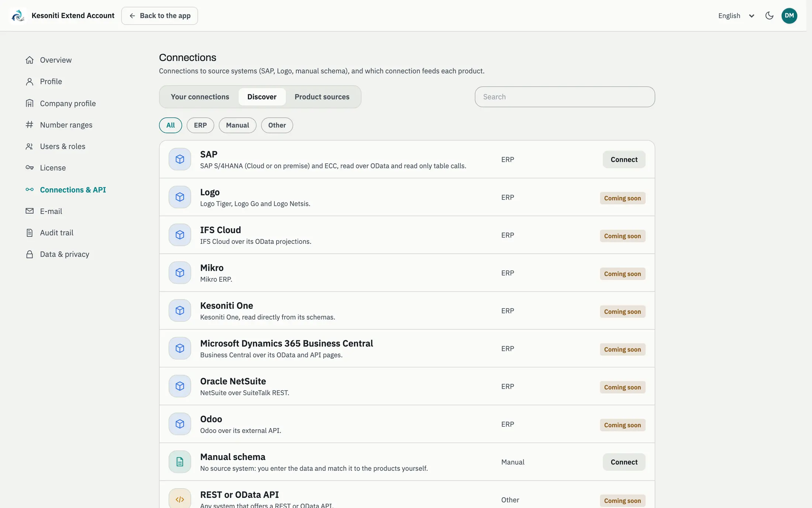Click the REST or OData API code icon

(x=180, y=500)
